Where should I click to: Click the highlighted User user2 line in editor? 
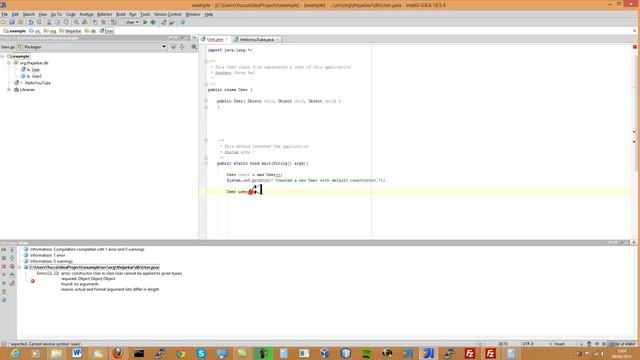tap(418, 191)
